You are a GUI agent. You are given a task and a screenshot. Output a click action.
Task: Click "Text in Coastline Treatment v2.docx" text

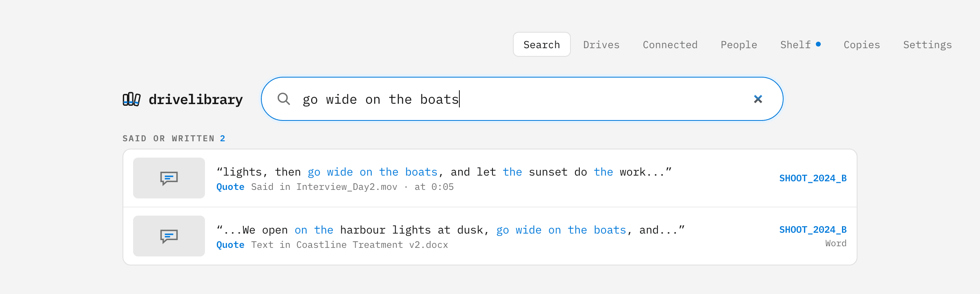coord(350,245)
